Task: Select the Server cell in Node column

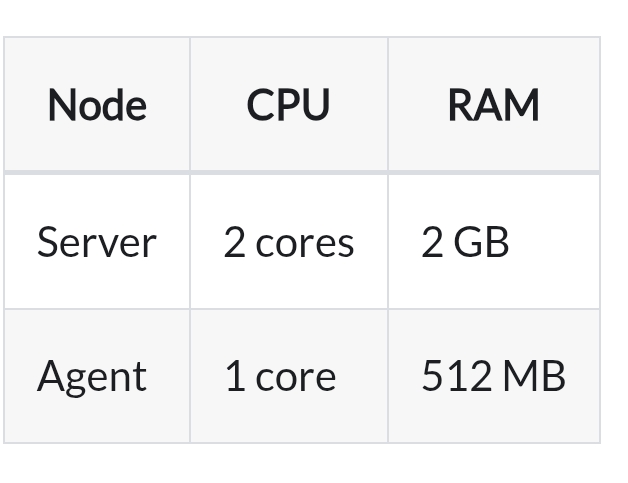Action: (97, 242)
